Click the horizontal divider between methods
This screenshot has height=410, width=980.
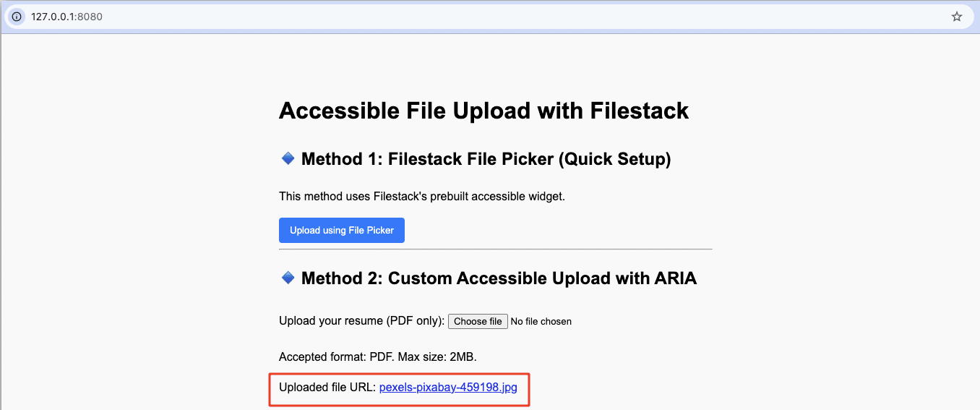(x=495, y=249)
